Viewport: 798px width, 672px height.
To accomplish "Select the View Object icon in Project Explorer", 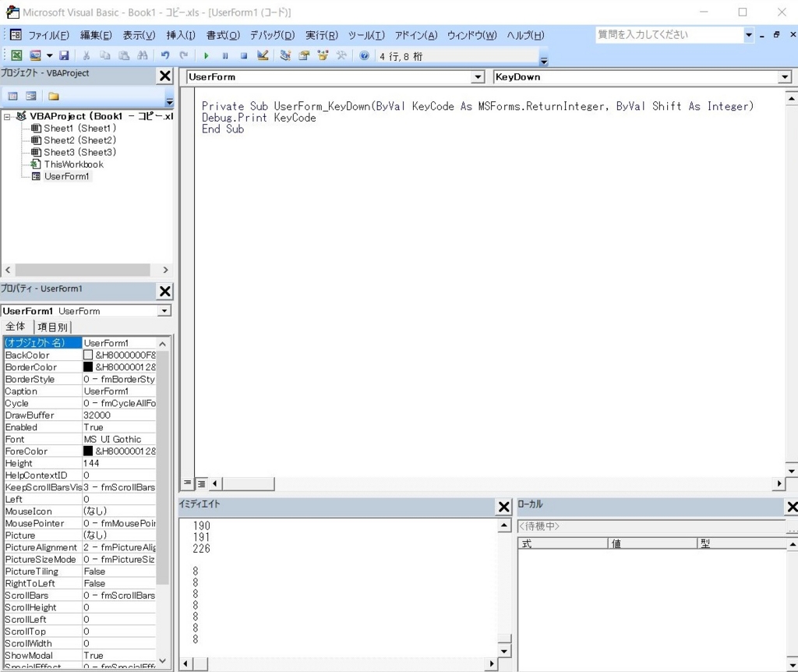I will (30, 94).
